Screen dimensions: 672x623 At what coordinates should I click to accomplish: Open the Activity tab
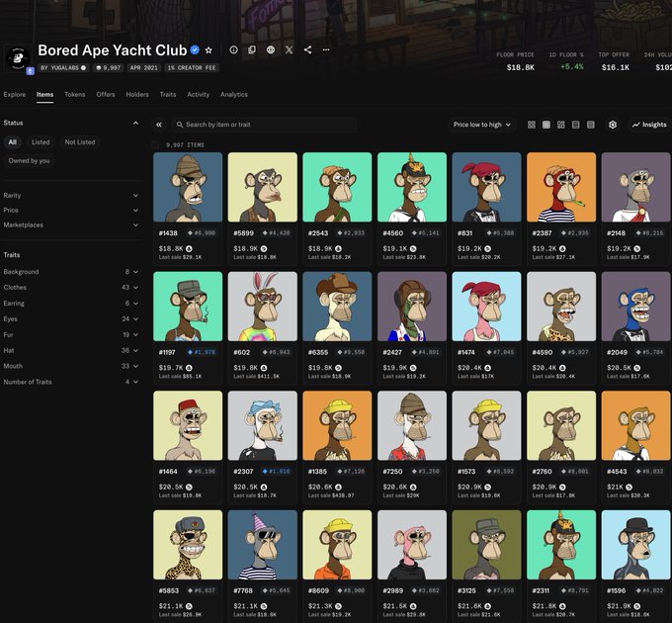[x=199, y=94]
